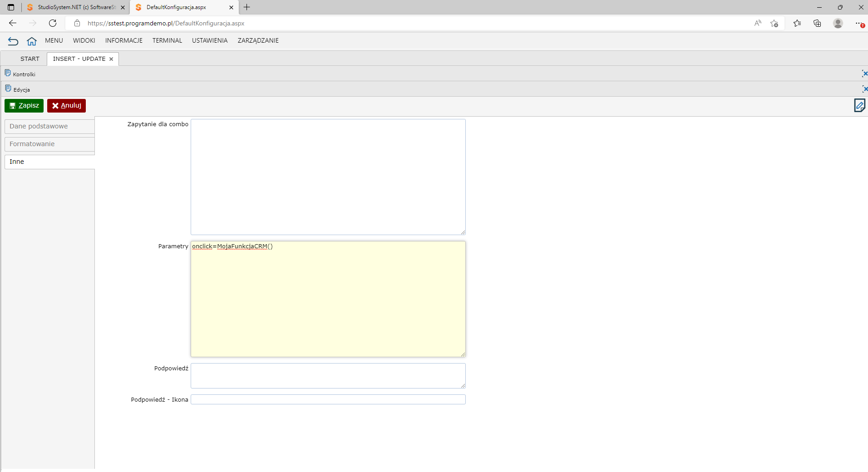
Task: Open the Read aloud icon
Action: [758, 23]
